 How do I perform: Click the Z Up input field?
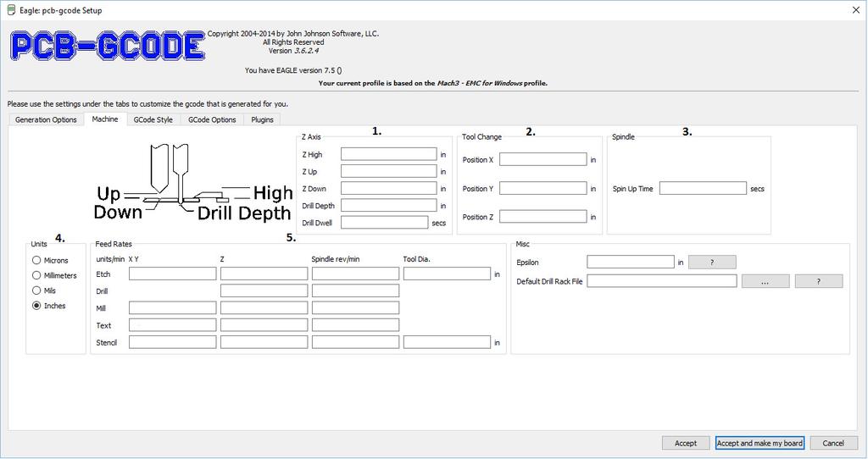pos(388,171)
